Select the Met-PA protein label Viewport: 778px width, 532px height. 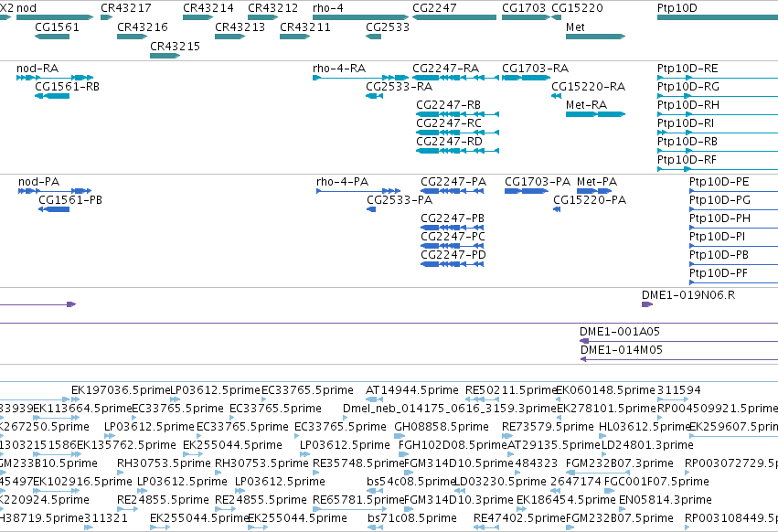pyautogui.click(x=597, y=182)
